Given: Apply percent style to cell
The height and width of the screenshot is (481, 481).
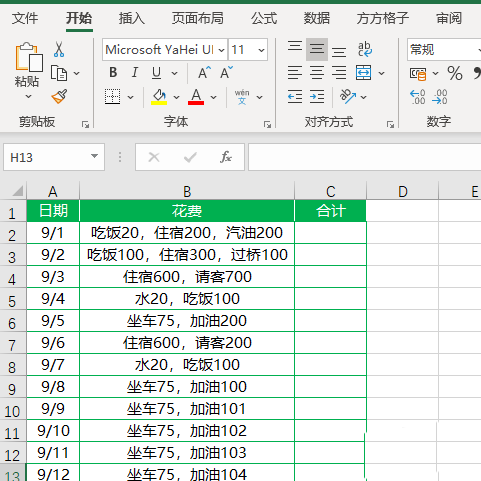Looking at the screenshot, I should [455, 73].
